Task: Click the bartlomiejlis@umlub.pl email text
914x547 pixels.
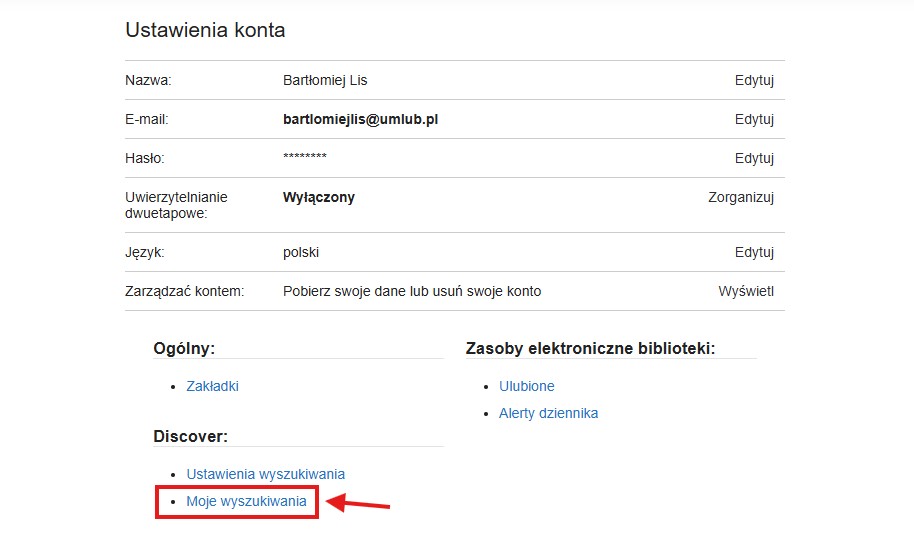Action: coord(361,119)
